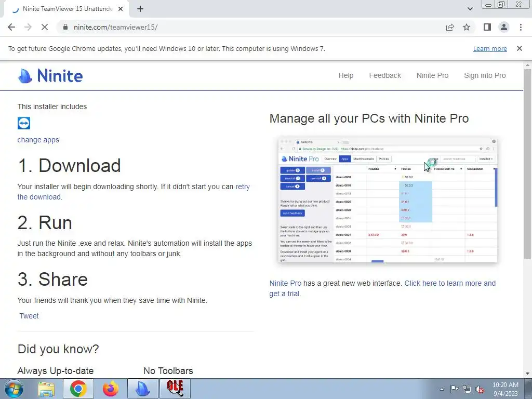Open Chrome three-dot menu

(x=521, y=27)
